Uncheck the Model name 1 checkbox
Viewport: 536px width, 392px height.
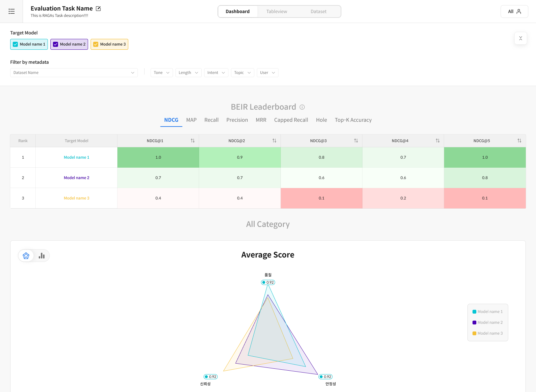point(15,44)
